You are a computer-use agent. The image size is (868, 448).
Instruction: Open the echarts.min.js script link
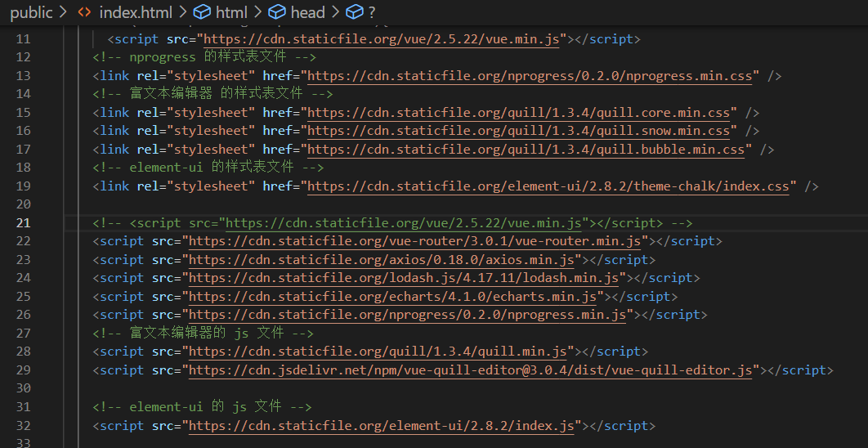pyautogui.click(x=393, y=297)
